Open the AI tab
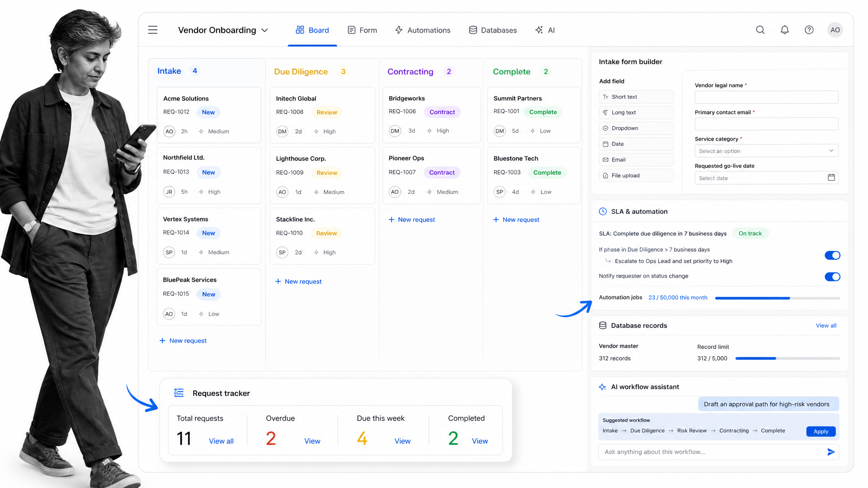The height and width of the screenshot is (488, 868). (545, 30)
